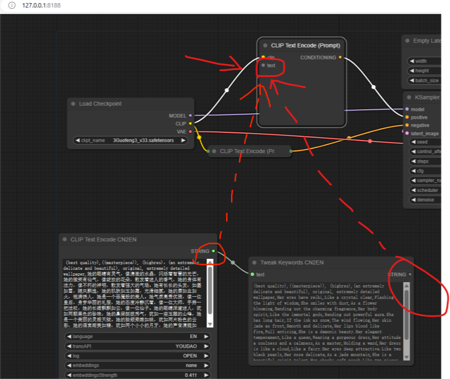Collapse the Tweak Keywords CN2EN node dot

[x=254, y=263]
